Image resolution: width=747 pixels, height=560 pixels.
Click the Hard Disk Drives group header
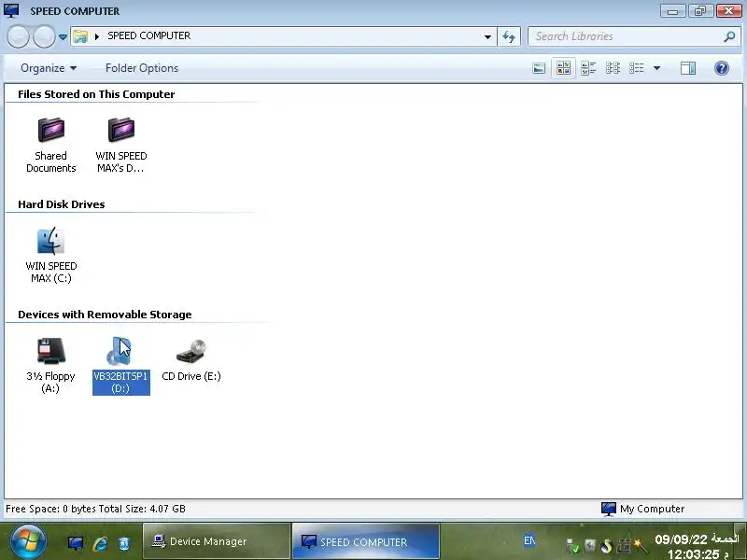point(62,204)
